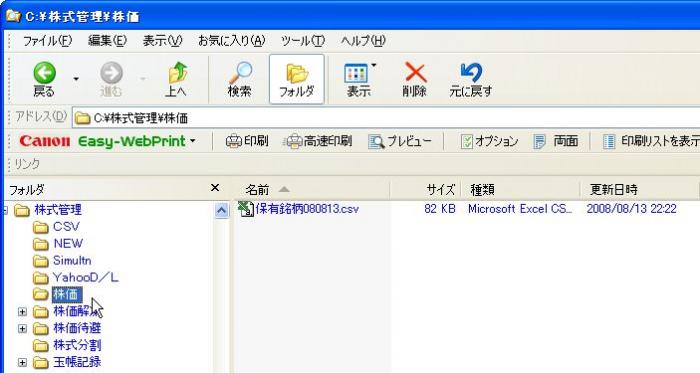Select the file 保有銘柄080813.csv
The image size is (700, 373).
pyautogui.click(x=307, y=209)
